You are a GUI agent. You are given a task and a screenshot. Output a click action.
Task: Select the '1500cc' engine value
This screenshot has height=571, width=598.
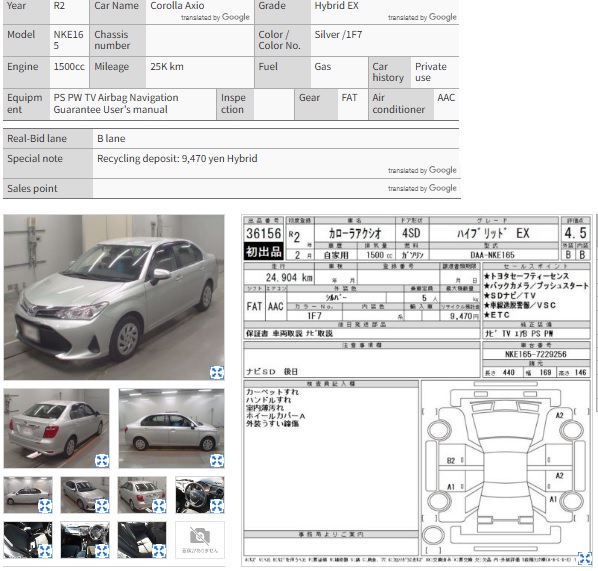(69, 67)
